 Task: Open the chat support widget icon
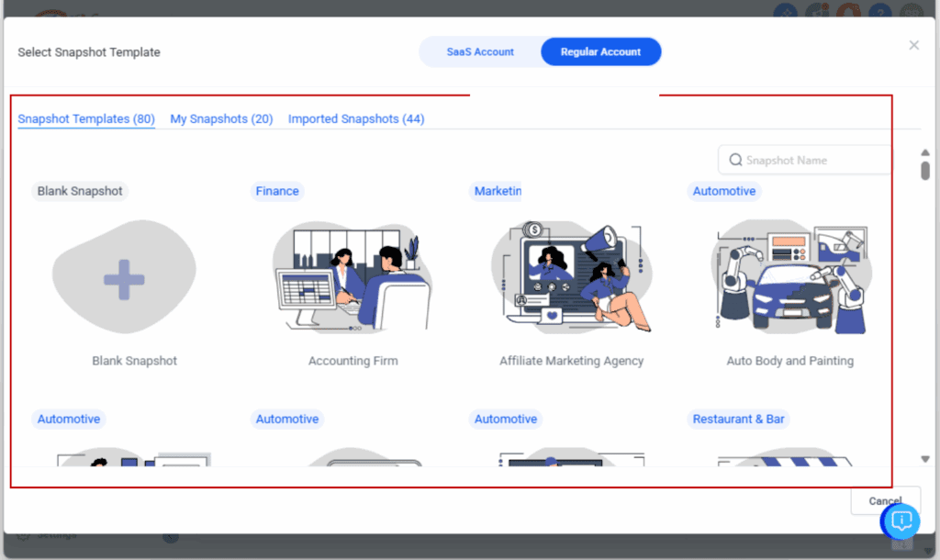tap(901, 521)
